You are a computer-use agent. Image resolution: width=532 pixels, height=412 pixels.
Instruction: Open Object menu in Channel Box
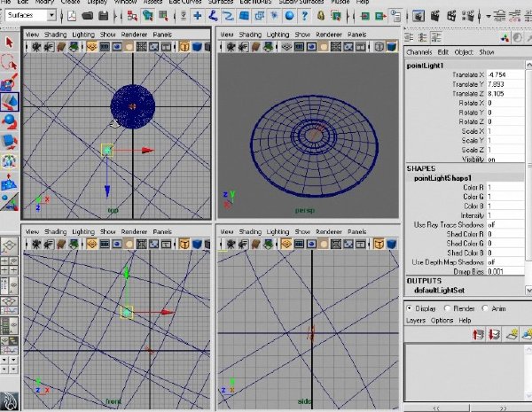(x=464, y=52)
